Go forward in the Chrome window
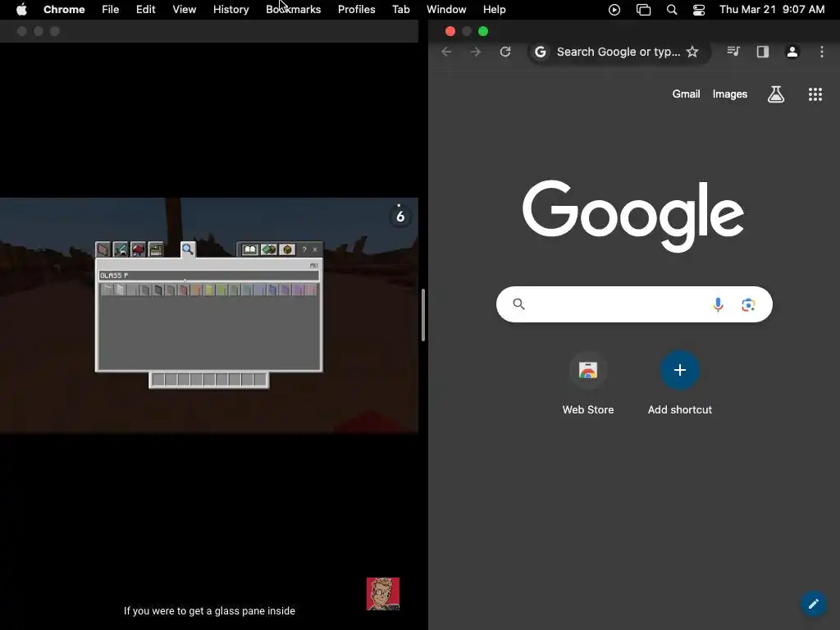The height and width of the screenshot is (630, 840). pyautogui.click(x=475, y=52)
